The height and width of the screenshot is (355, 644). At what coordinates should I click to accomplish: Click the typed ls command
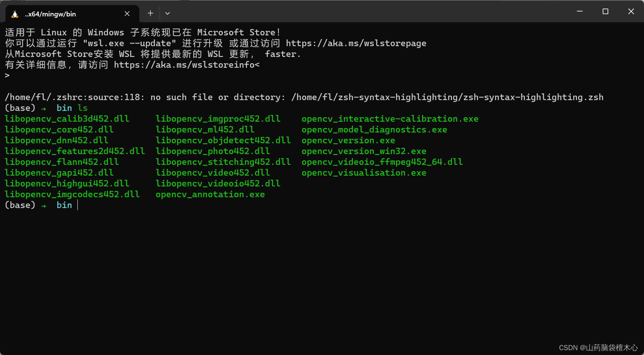83,108
